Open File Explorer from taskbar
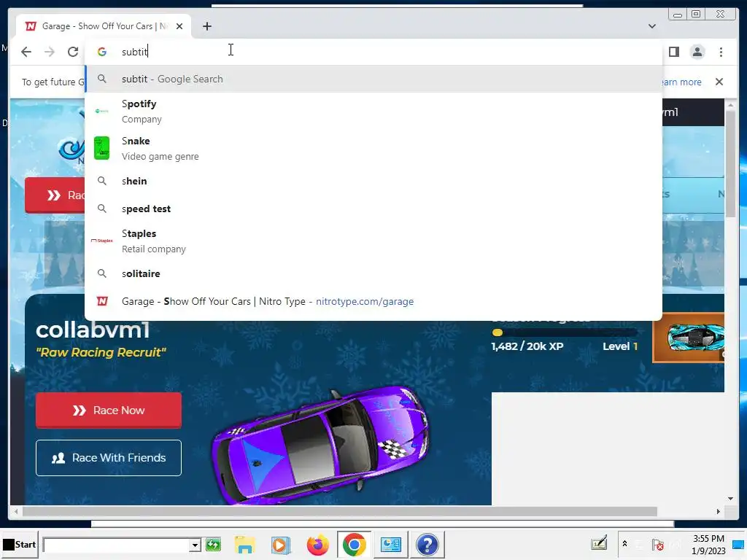This screenshot has width=747, height=560. 245,544
